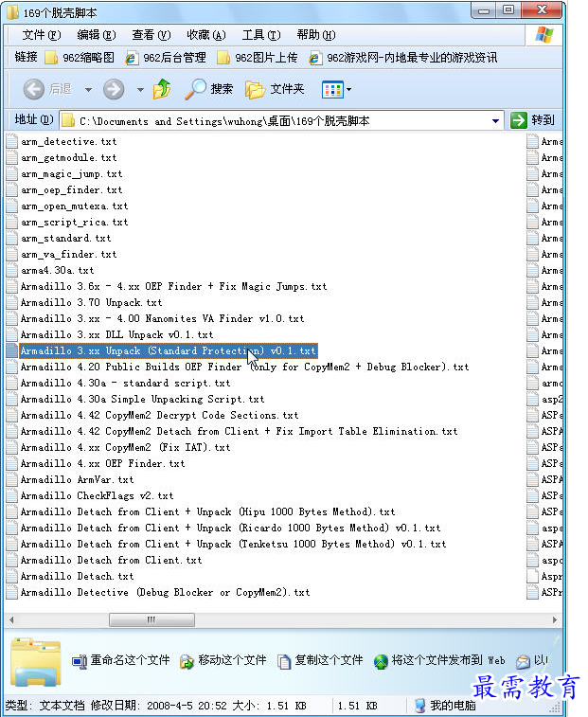Select arm_va_finder.txt file
This screenshot has height=717, width=588.
pyautogui.click(x=68, y=254)
